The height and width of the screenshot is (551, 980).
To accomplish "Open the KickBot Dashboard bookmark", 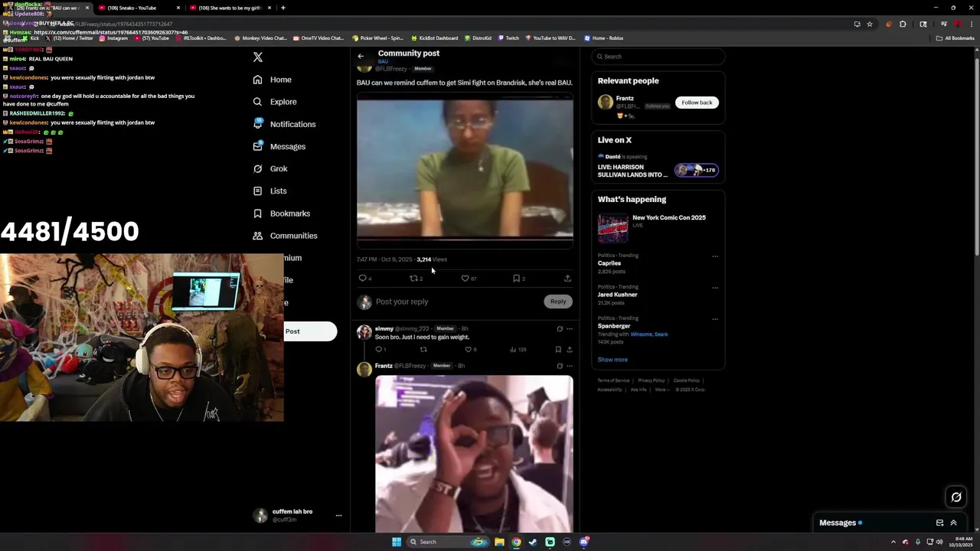I will click(x=435, y=38).
